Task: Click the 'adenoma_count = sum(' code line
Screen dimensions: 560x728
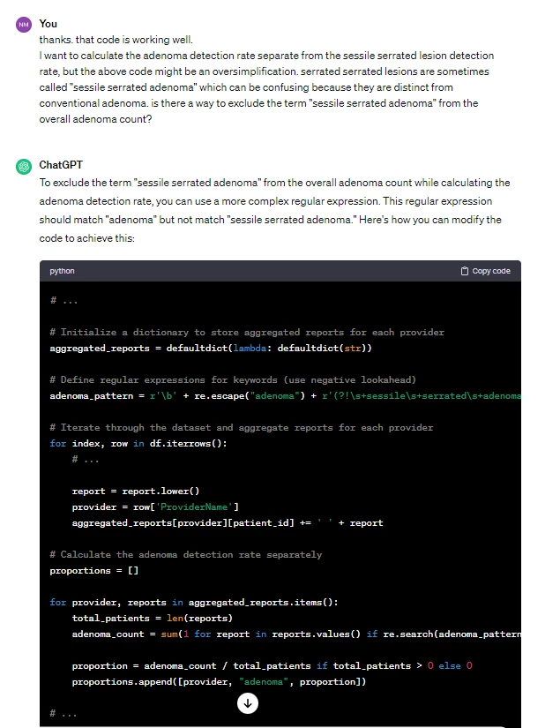Action: coord(296,634)
